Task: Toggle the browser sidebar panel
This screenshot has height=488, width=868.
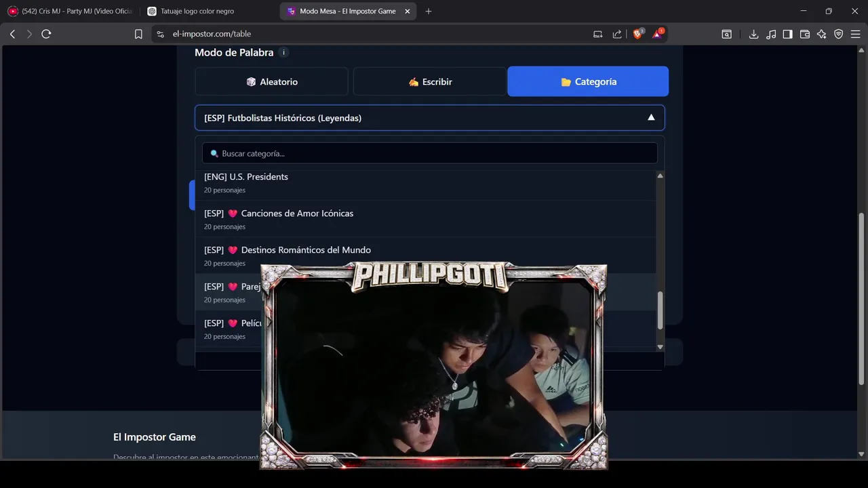Action: point(787,34)
